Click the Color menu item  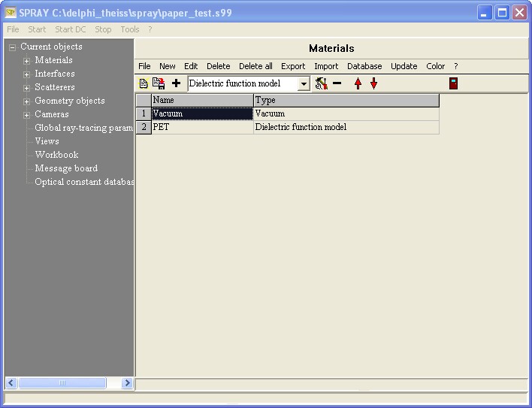pos(435,66)
